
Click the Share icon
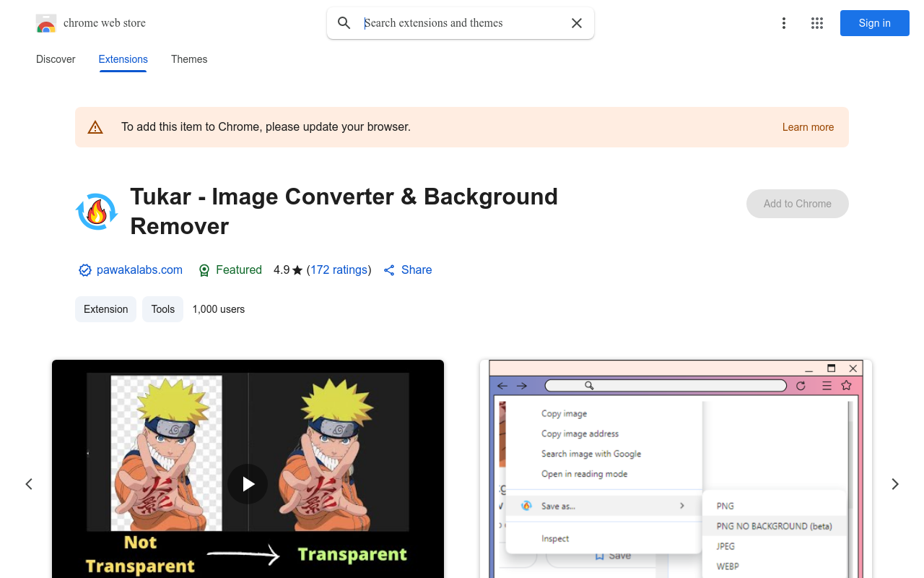coord(389,270)
